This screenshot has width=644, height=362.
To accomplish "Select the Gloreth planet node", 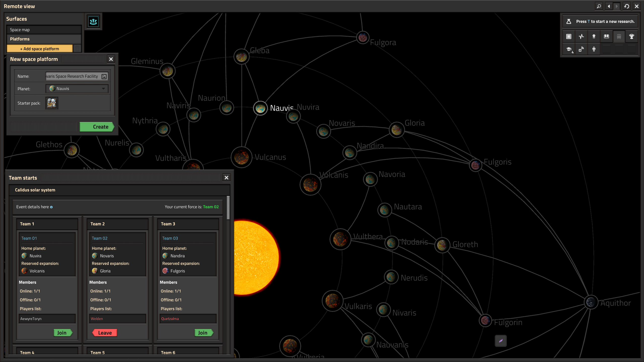I will point(442,245).
